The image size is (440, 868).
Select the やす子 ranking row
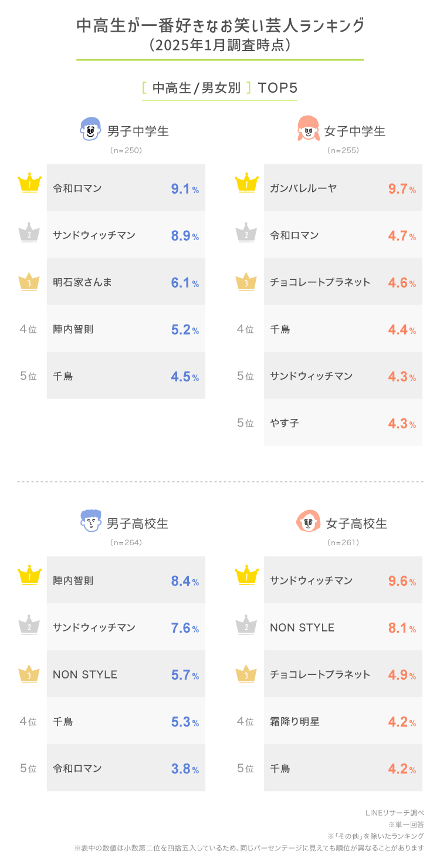[x=343, y=423]
